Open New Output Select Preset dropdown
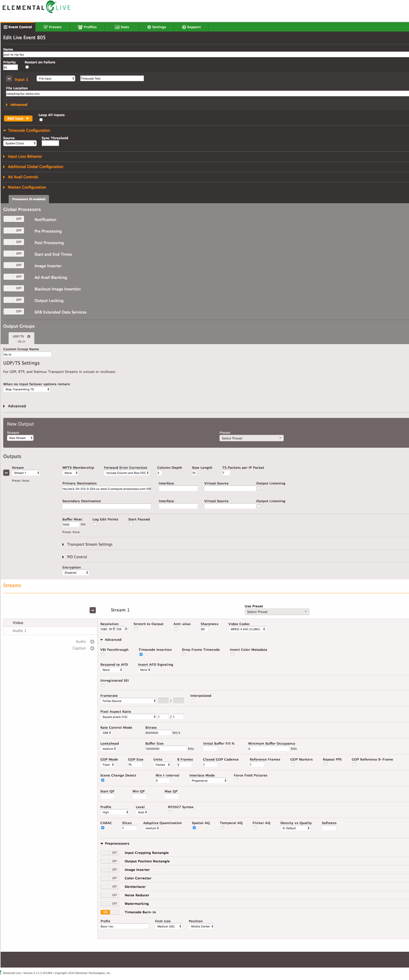Screen dimensions: 409x980 (x=251, y=438)
